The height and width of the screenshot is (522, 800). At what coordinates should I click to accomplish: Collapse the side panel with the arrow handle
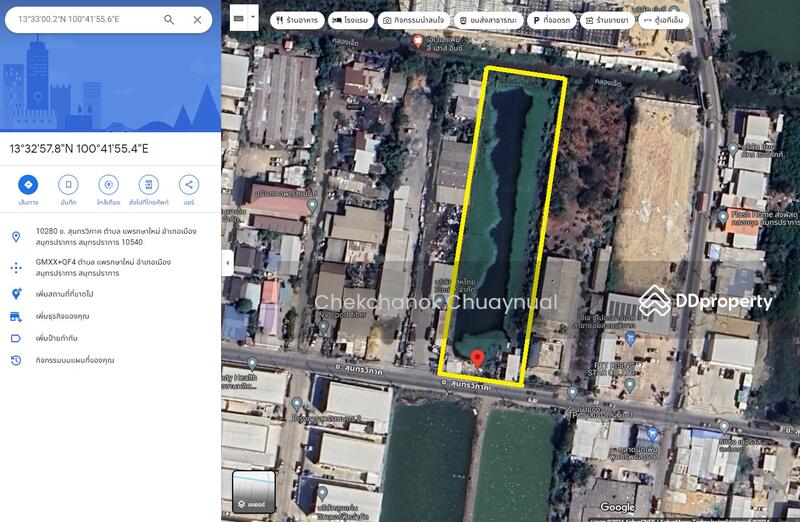pyautogui.click(x=226, y=262)
